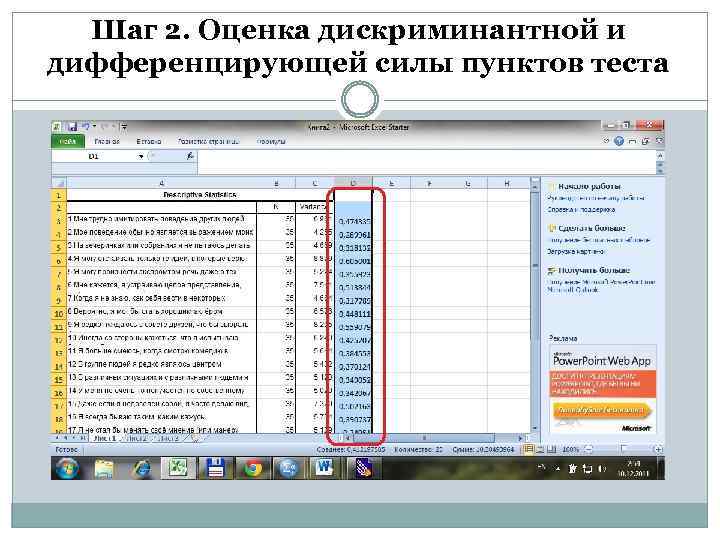This screenshot has width=720, height=540.
Task: Switch to Normal view in status bar
Action: click(529, 449)
